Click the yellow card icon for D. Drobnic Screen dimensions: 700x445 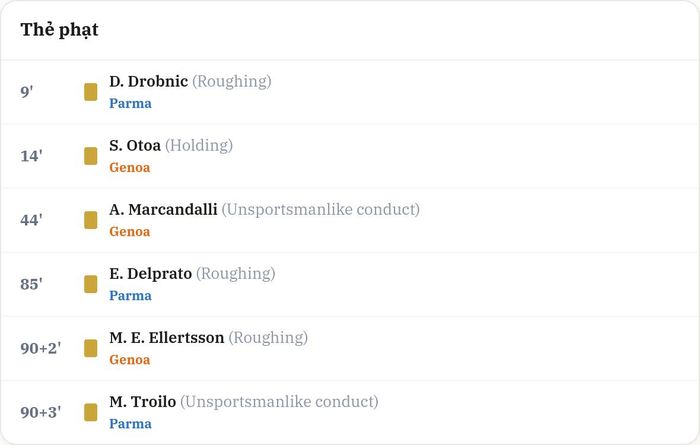tap(91, 92)
